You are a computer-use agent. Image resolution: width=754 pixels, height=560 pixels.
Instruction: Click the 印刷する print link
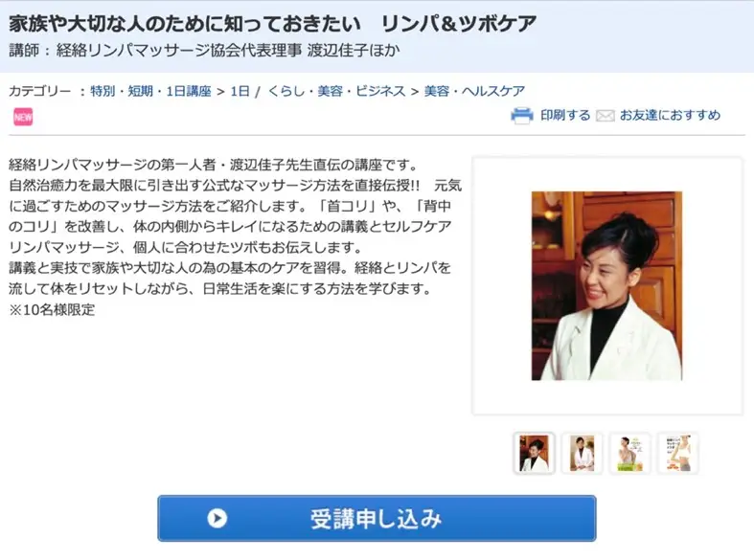pyautogui.click(x=565, y=115)
